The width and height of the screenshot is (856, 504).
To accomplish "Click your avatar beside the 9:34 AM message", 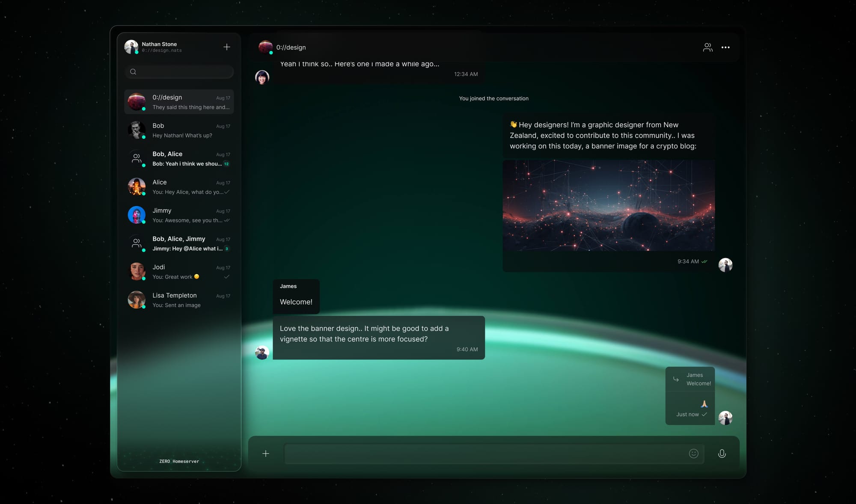I will click(725, 265).
